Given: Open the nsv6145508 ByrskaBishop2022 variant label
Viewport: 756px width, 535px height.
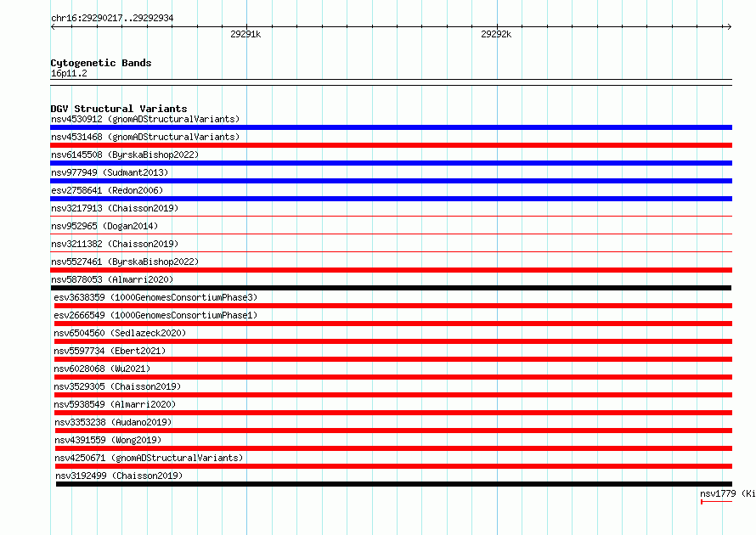Looking at the screenshot, I should (125, 155).
